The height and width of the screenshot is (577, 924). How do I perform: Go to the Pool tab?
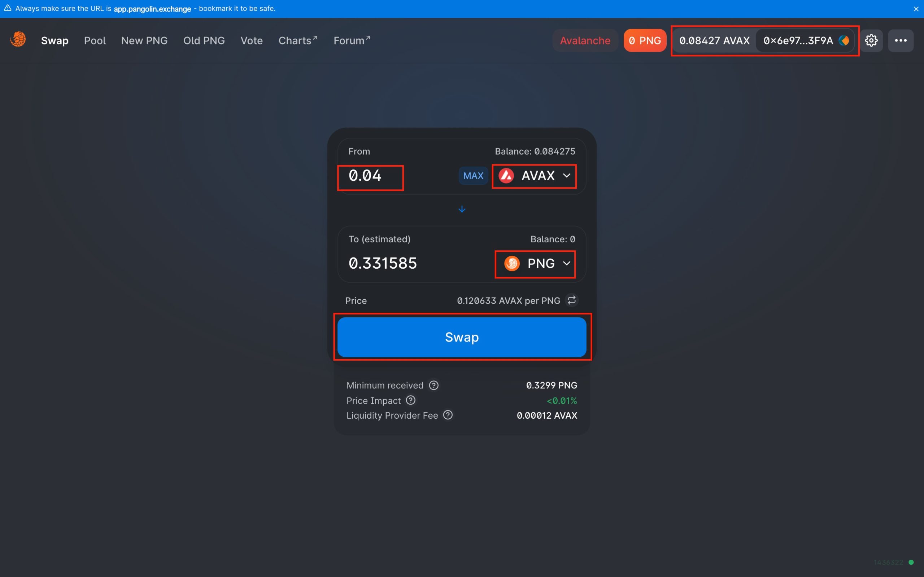[95, 40]
